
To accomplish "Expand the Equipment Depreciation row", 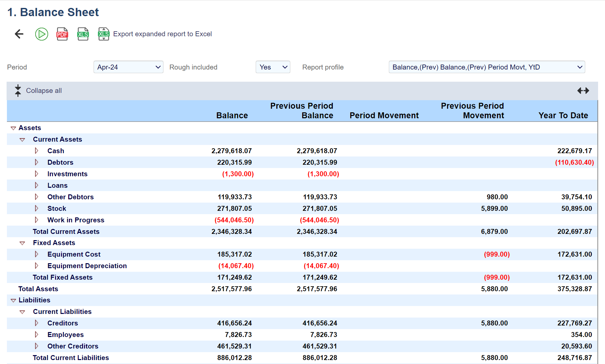I will (x=37, y=266).
